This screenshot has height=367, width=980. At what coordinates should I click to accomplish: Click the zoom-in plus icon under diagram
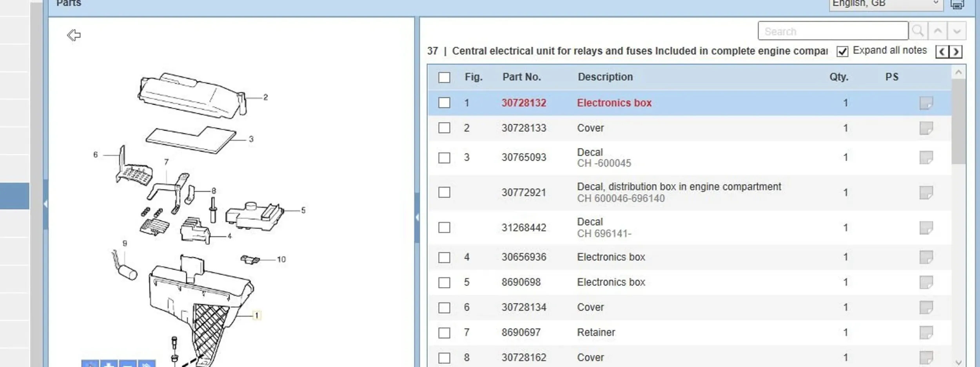[109, 364]
